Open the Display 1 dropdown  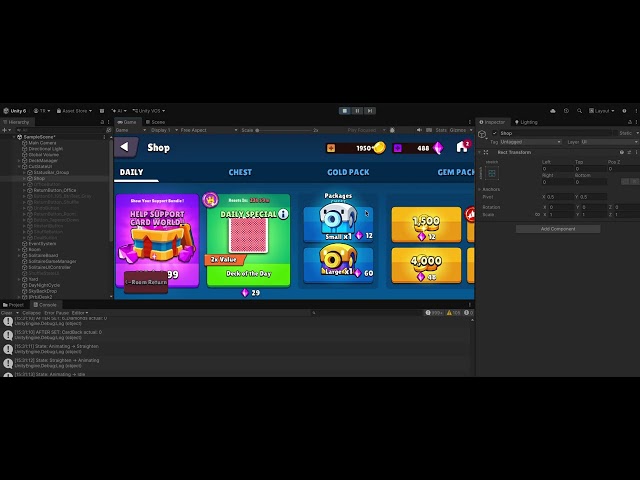164,130
